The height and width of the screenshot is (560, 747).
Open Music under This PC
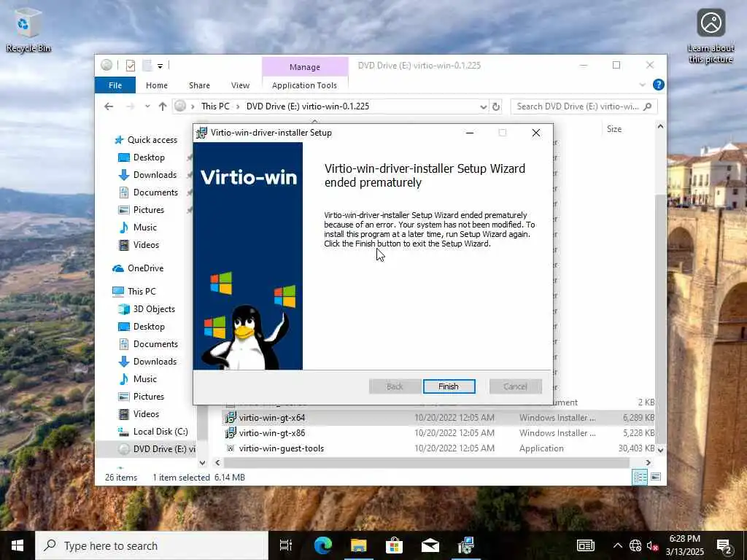(145, 379)
